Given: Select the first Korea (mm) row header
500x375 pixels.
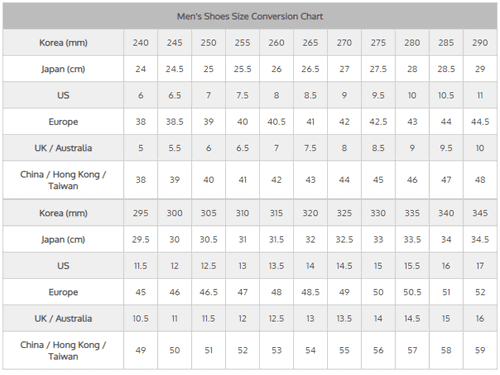Looking at the screenshot, I should (x=63, y=43).
